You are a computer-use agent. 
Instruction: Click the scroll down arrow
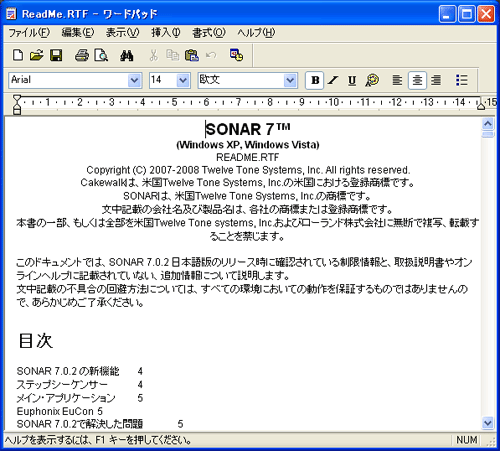pos(488,423)
